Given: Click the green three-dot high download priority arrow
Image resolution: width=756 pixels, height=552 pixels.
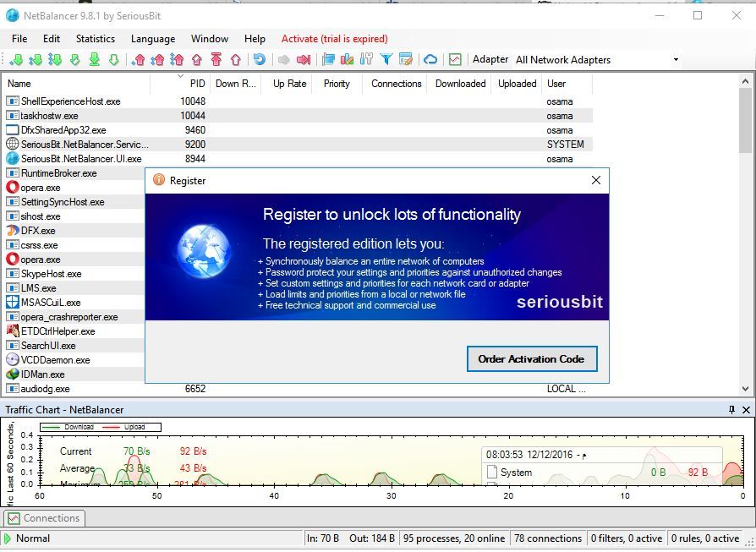Looking at the screenshot, I should click(55, 60).
